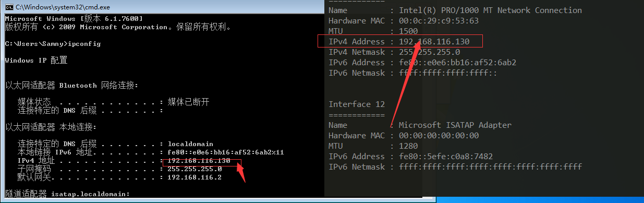The width and height of the screenshot is (644, 203).
Task: Click the Interface 12 heading
Action: click(357, 104)
